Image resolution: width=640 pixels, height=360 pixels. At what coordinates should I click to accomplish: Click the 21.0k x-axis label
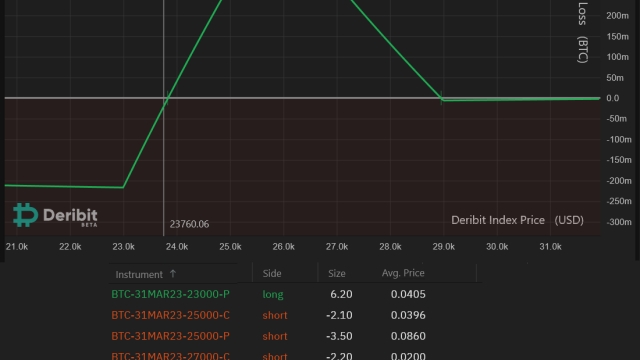17,247
